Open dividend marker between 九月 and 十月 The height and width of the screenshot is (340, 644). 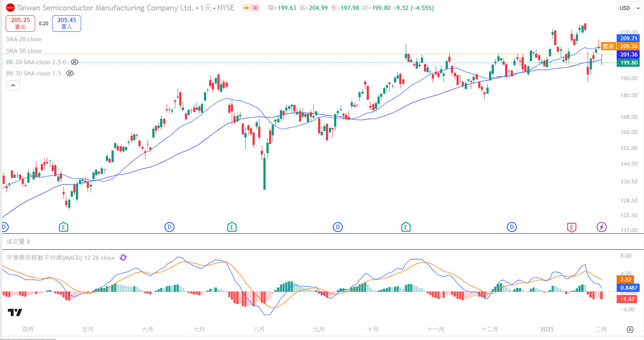tap(338, 227)
